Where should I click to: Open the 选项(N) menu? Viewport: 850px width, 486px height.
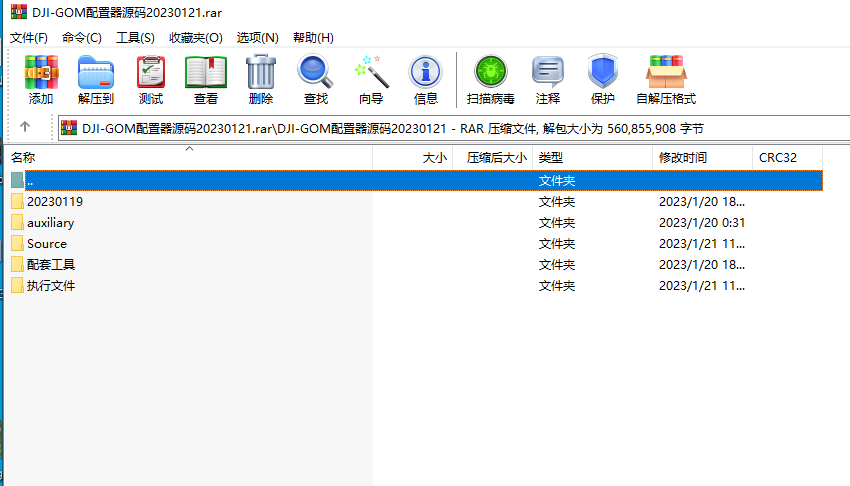tap(257, 38)
